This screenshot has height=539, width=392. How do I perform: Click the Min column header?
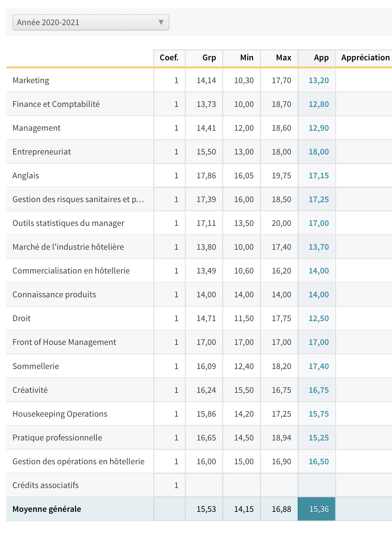click(x=247, y=58)
